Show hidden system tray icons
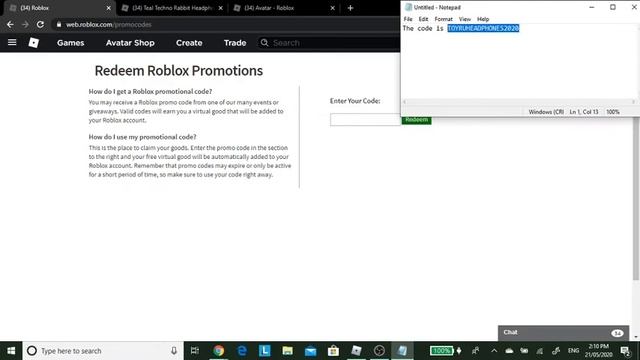The width and height of the screenshot is (640, 360). click(494, 351)
